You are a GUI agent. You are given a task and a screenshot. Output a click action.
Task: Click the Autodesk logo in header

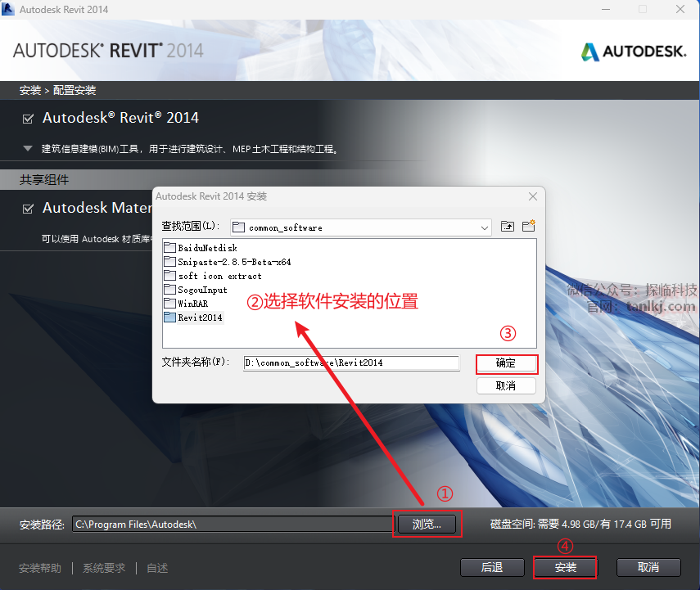pos(634,52)
